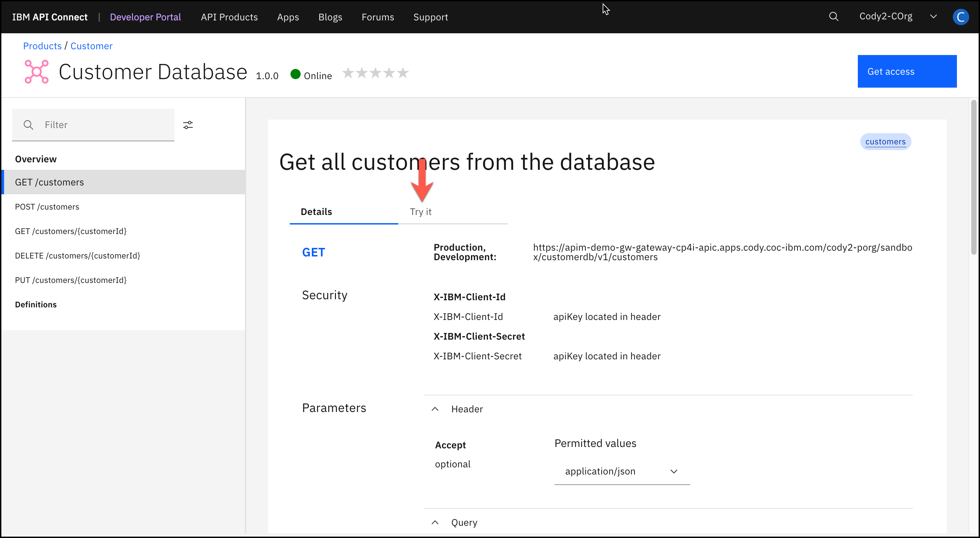Collapse the Header parameters section

(x=435, y=409)
